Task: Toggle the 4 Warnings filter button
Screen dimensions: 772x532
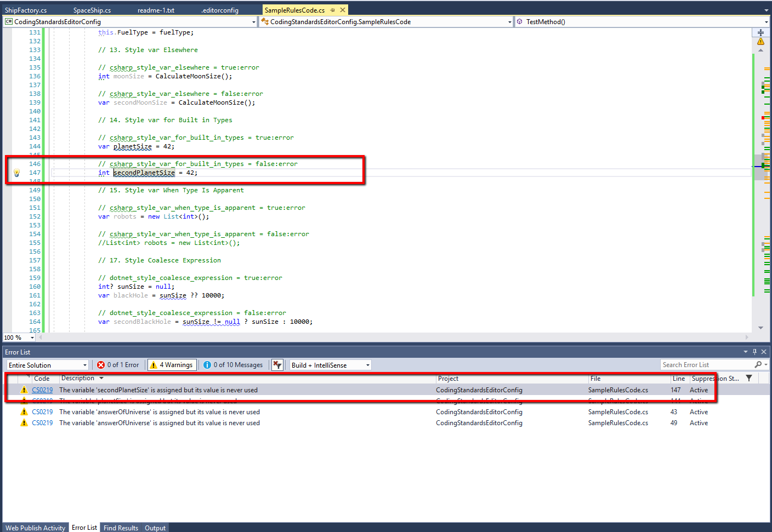Action: click(x=172, y=364)
